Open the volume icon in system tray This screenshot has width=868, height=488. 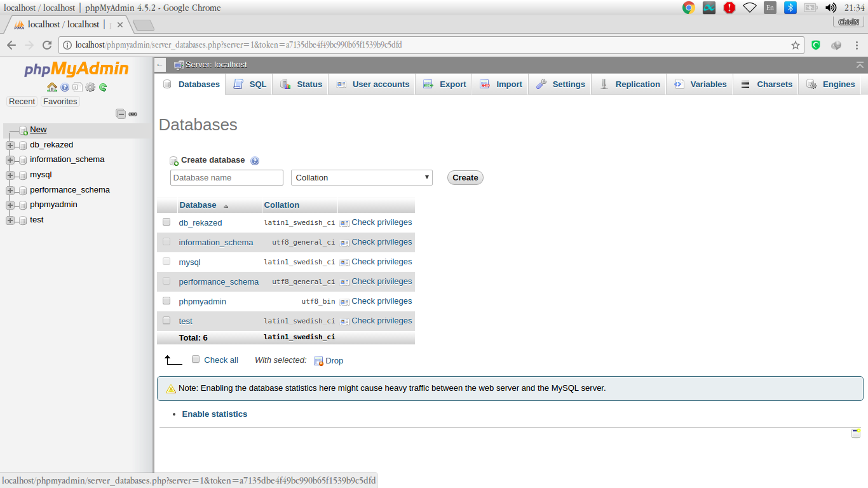[831, 8]
